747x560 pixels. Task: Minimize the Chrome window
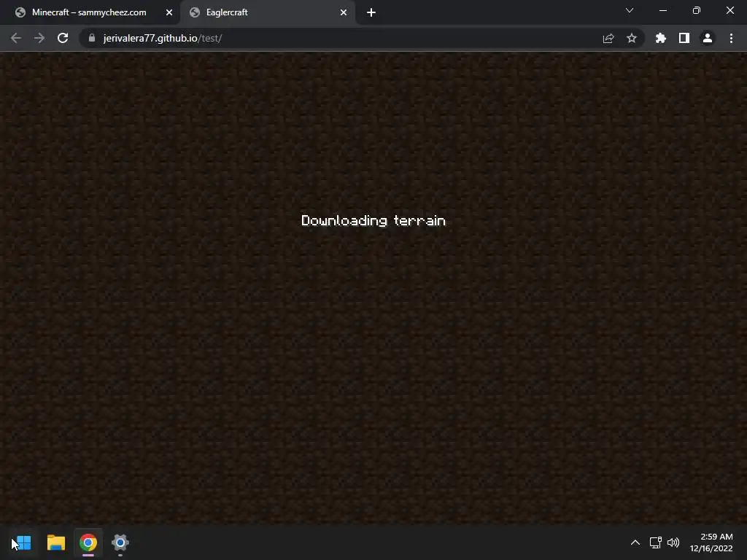663,10
